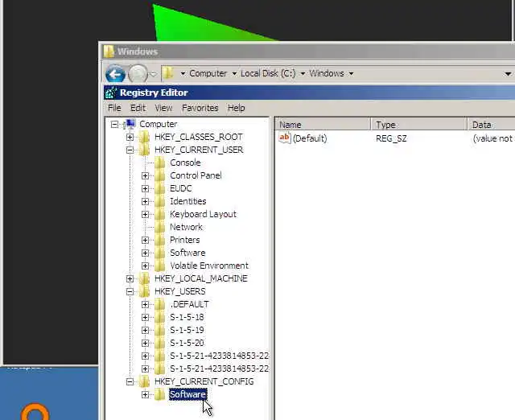Click the folder icon in the address bar
Viewport: 515px width, 420px height.
(168, 73)
